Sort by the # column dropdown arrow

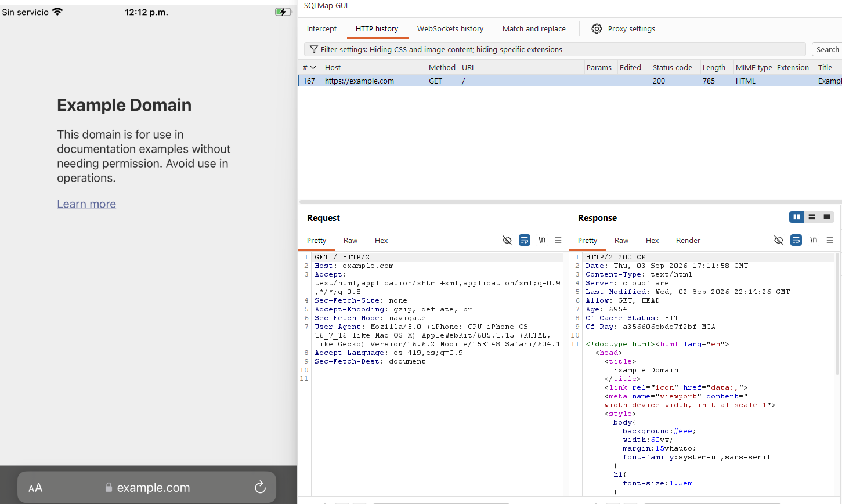313,68
